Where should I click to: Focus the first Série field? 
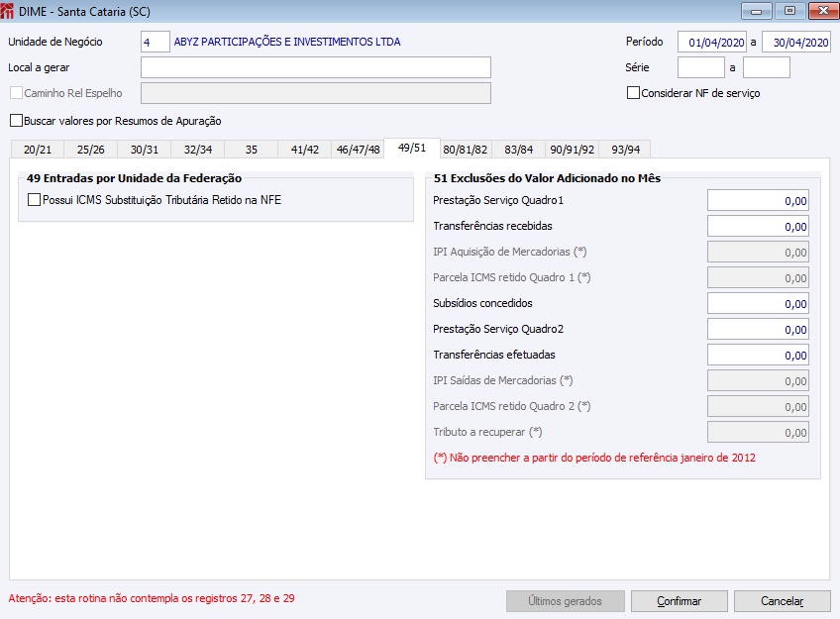pos(701,67)
